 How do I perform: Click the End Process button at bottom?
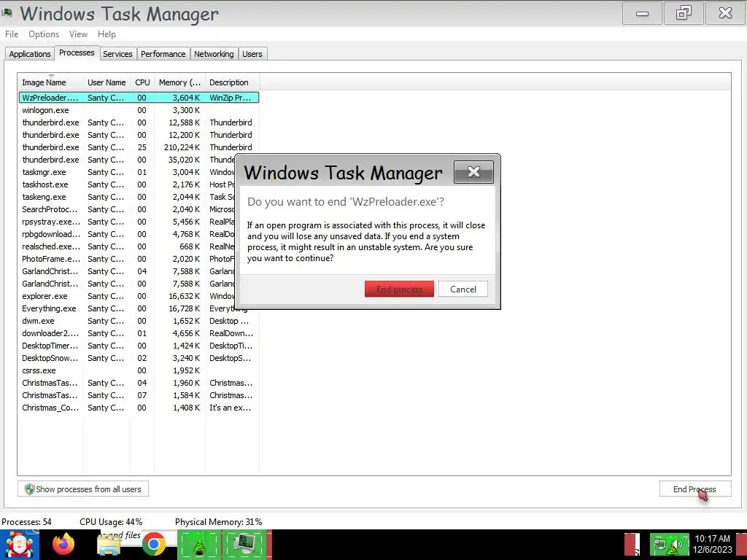[695, 489]
